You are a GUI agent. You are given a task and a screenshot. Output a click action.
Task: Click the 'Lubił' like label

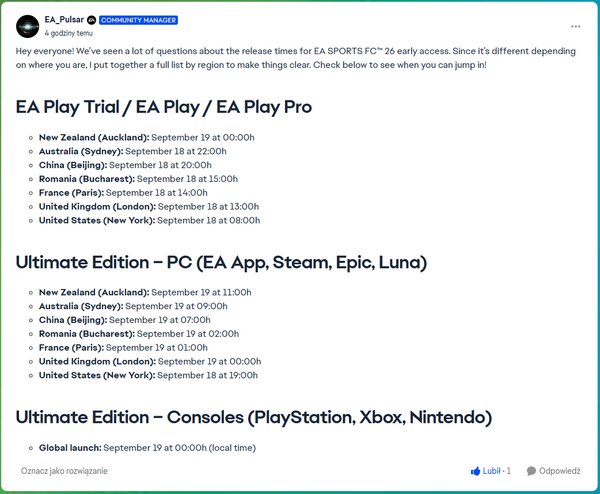point(491,471)
